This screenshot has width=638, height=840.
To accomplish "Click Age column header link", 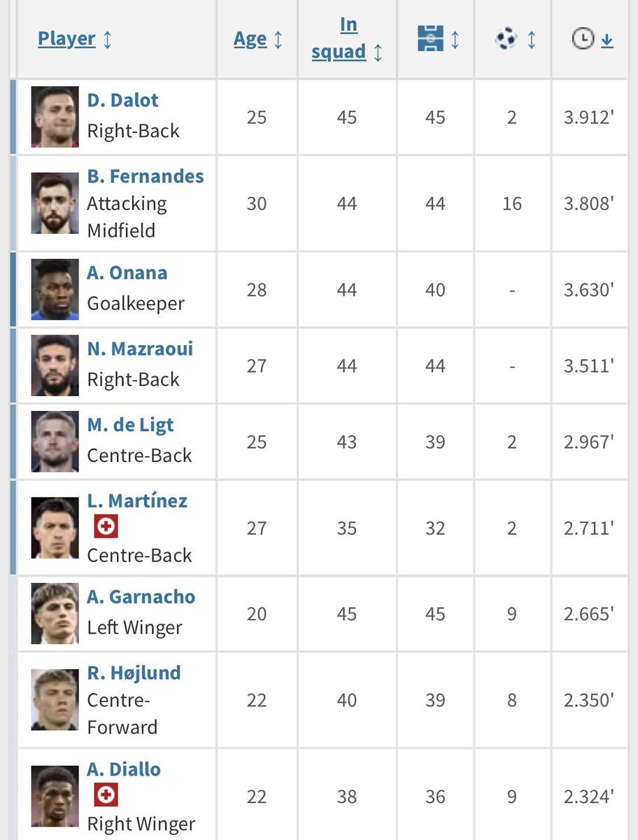I will (250, 39).
